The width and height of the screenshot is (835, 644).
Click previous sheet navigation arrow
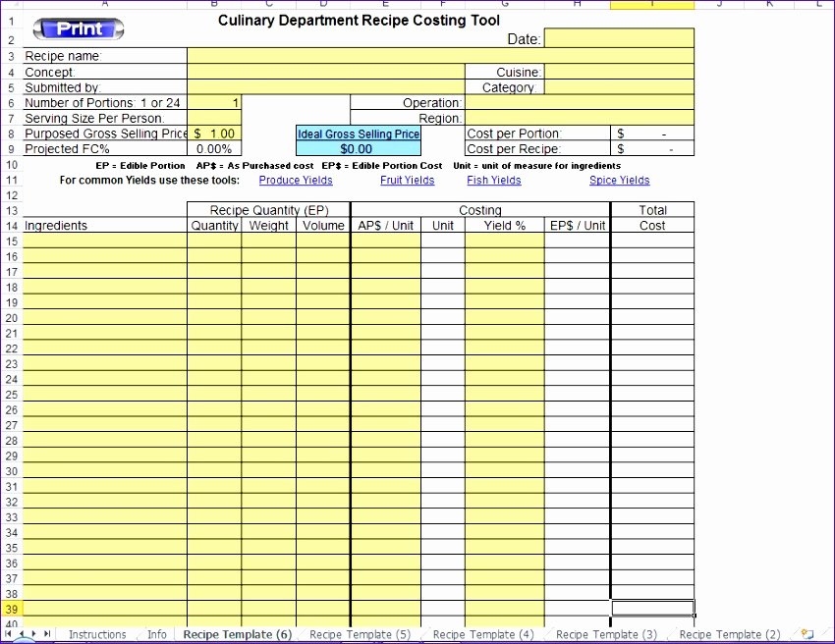(x=22, y=633)
